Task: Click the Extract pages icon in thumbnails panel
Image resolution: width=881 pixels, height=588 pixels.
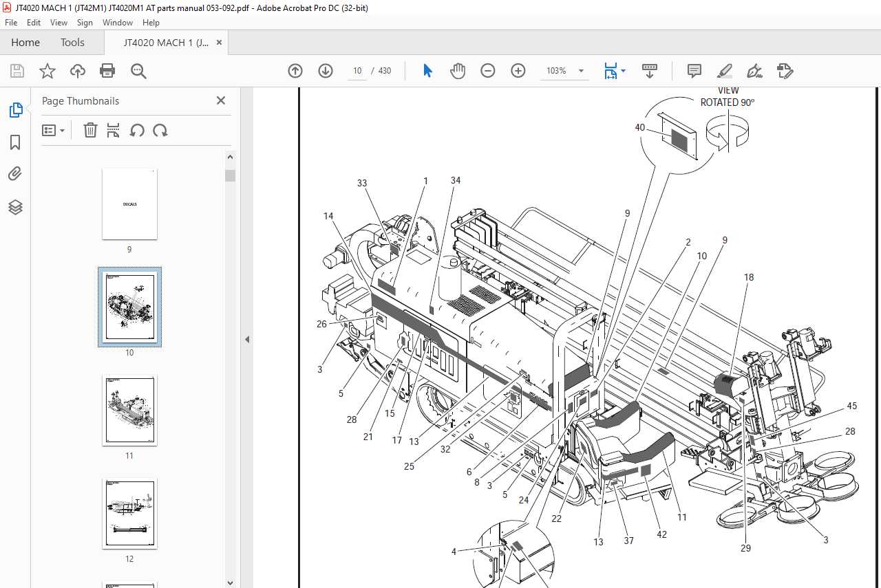Action: tap(114, 130)
